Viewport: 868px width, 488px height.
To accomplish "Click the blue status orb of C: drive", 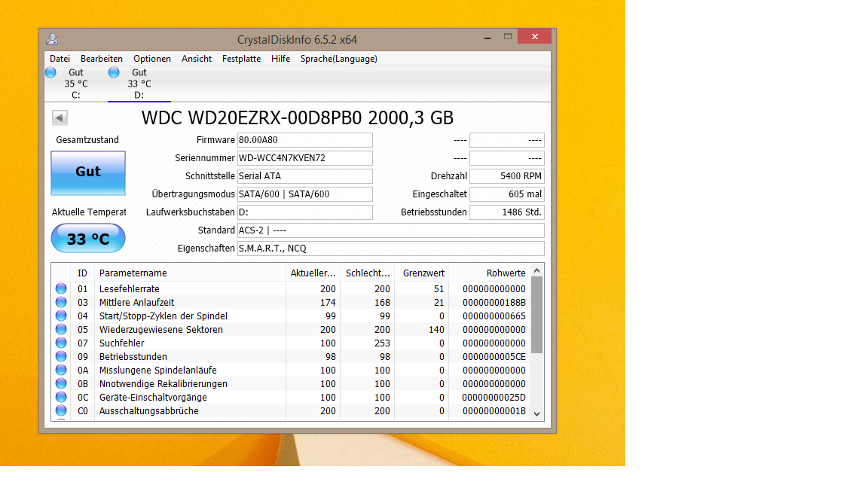I will click(51, 72).
